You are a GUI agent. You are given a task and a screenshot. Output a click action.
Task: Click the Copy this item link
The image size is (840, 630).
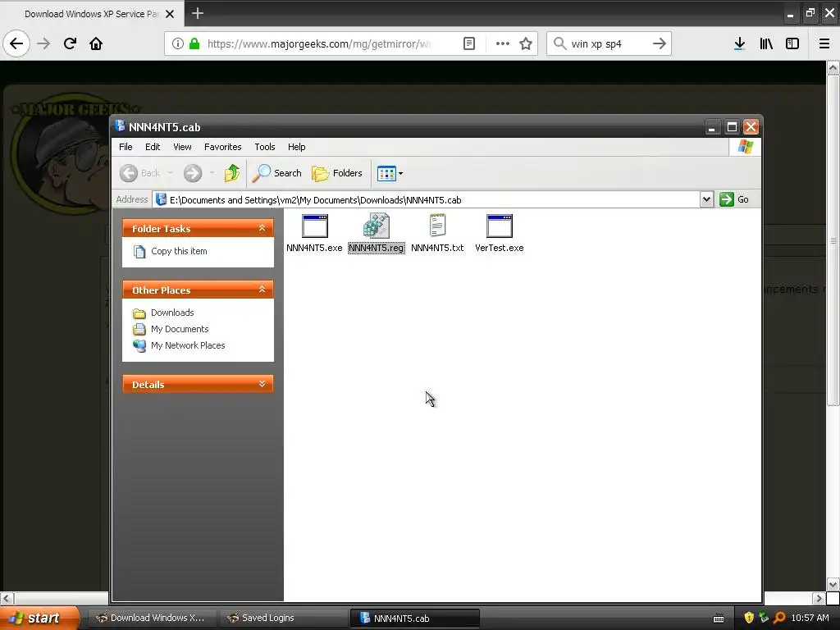click(x=178, y=251)
